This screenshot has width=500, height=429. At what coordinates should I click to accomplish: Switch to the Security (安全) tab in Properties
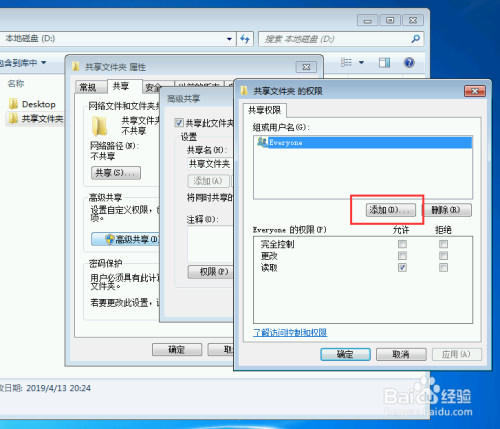153,88
